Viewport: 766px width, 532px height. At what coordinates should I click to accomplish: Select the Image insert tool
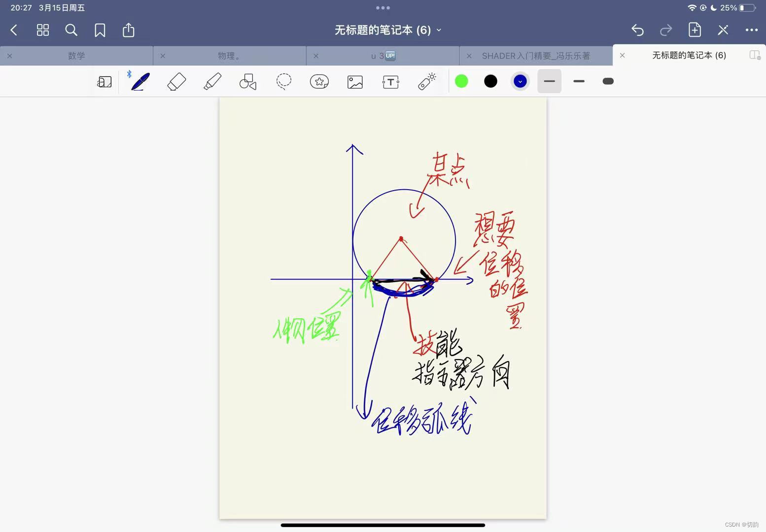[x=355, y=82]
